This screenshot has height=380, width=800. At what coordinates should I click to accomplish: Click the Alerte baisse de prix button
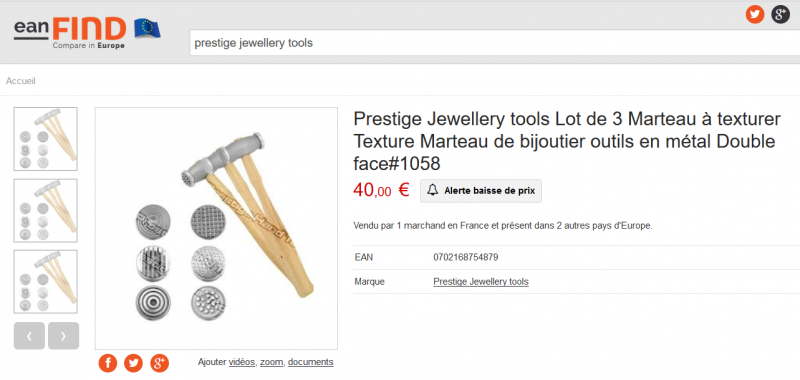coord(481,191)
